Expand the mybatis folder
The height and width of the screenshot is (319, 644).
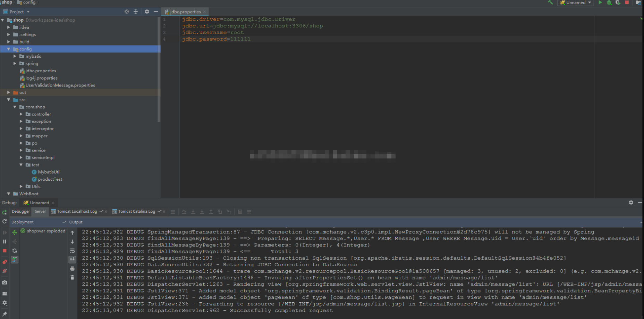(x=15, y=56)
